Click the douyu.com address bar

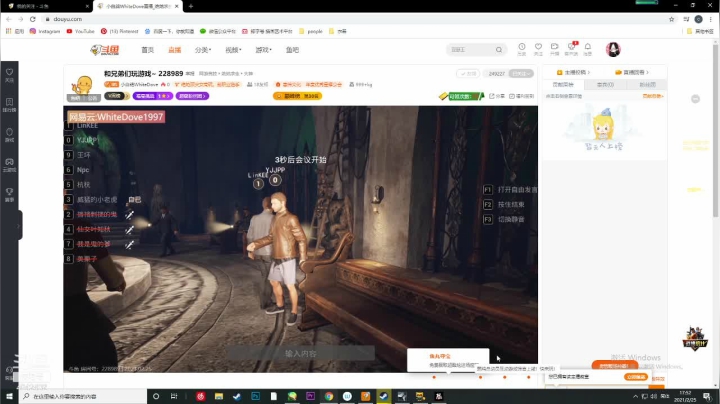point(354,19)
